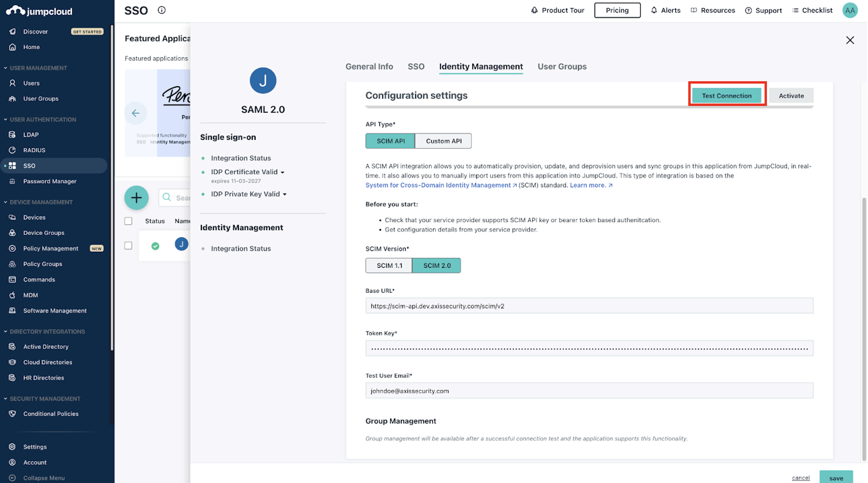Viewport: 868px width, 483px height.
Task: Click the JumpCloud logo
Action: pyautogui.click(x=40, y=11)
